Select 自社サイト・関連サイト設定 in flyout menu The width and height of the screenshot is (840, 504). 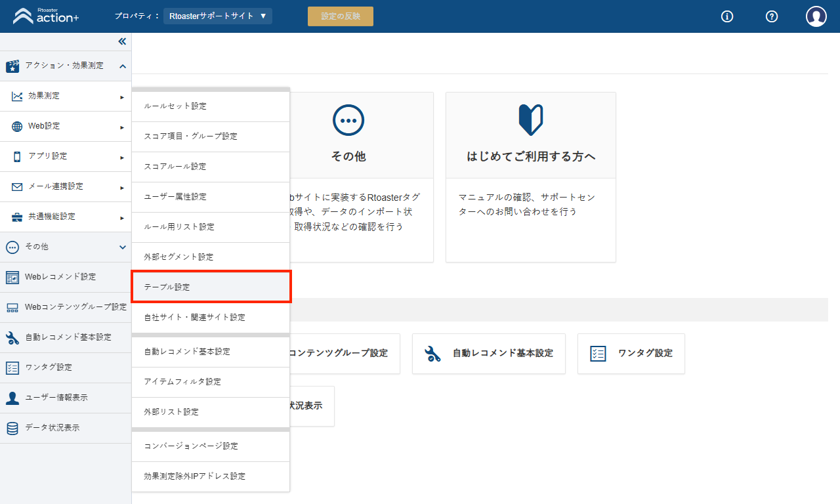[211, 318]
